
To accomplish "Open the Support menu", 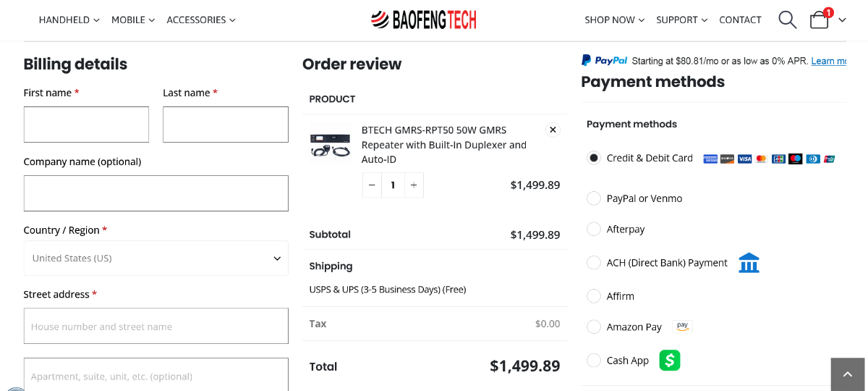I will point(681,20).
